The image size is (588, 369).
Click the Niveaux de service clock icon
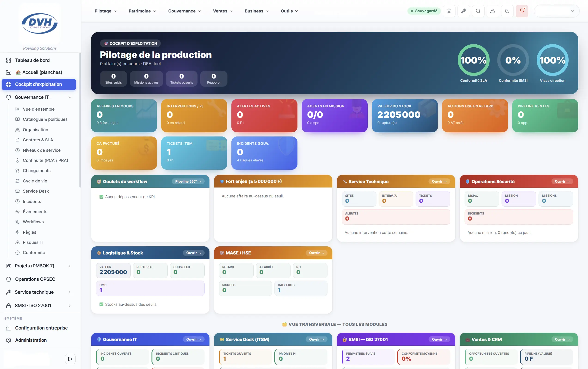pos(17,150)
